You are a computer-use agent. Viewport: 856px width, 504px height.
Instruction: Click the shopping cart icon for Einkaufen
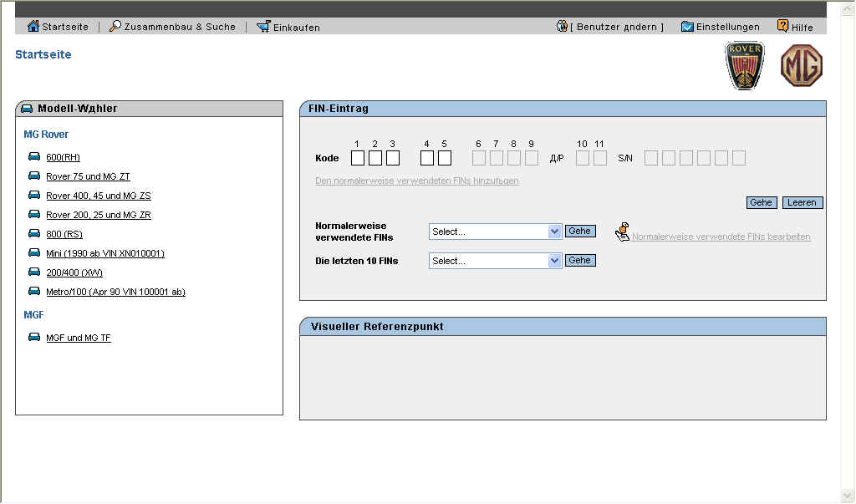pos(263,26)
